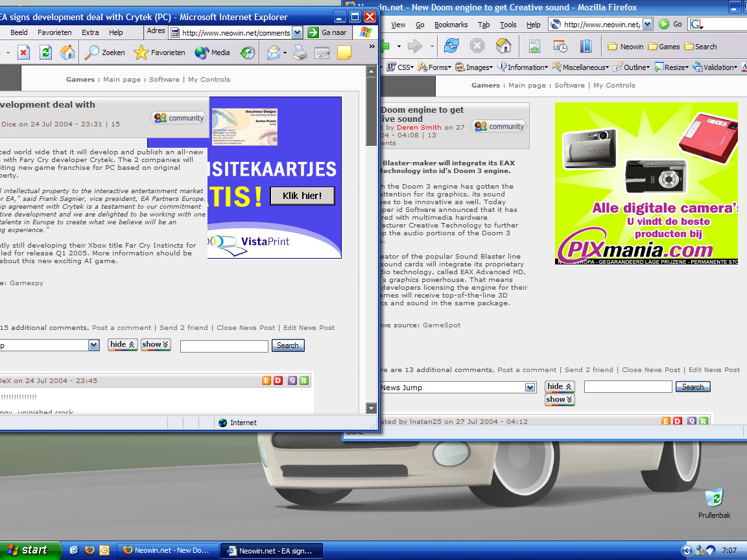This screenshot has height=560, width=747.
Task: Click the yellow note icon in IE toolbar
Action: click(344, 52)
